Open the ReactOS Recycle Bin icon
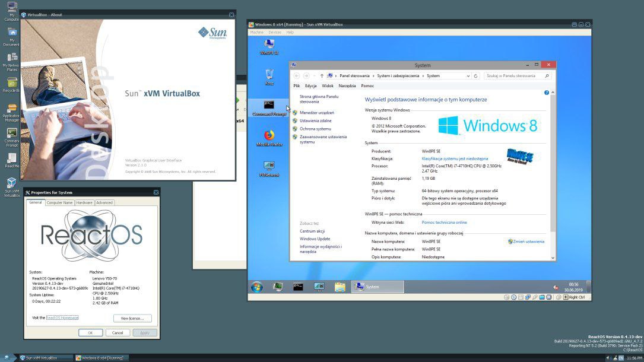Viewport: 644px width, 362px height. coord(11,85)
